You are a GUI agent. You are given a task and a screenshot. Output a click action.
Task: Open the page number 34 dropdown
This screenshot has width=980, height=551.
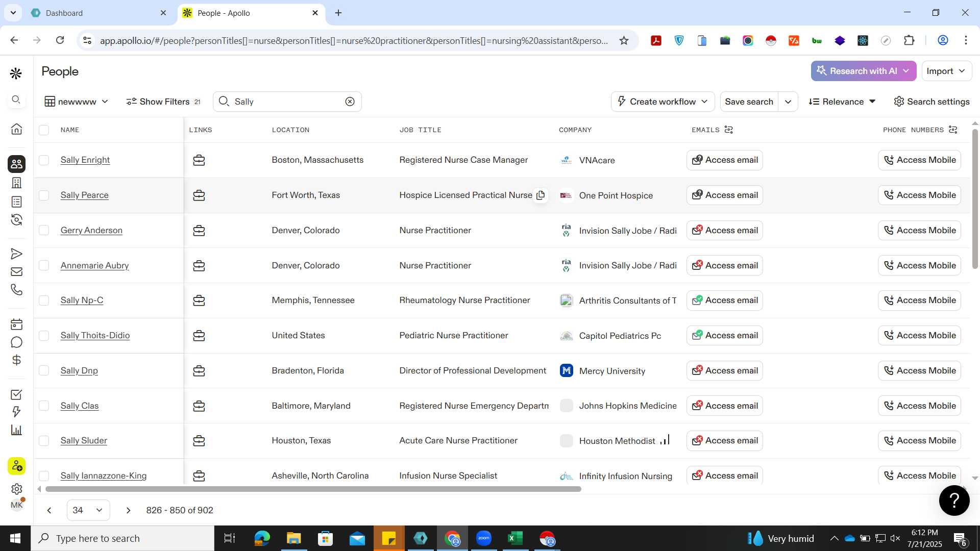(x=88, y=510)
